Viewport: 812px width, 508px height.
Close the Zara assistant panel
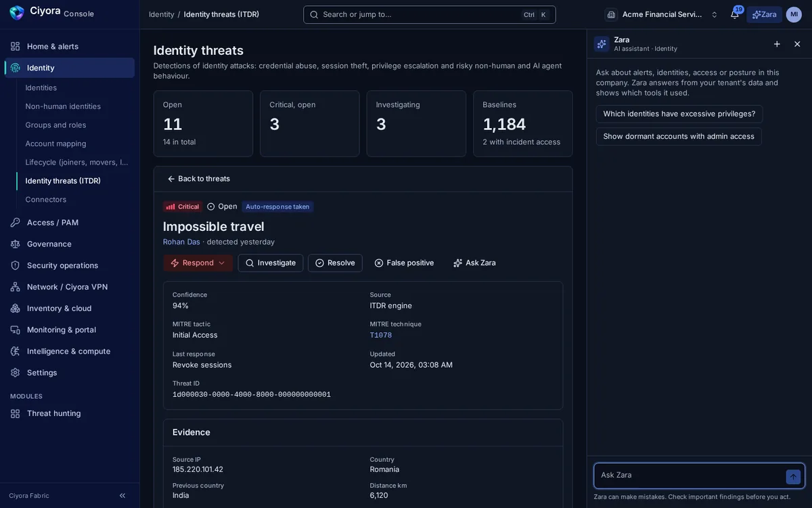[x=797, y=44]
